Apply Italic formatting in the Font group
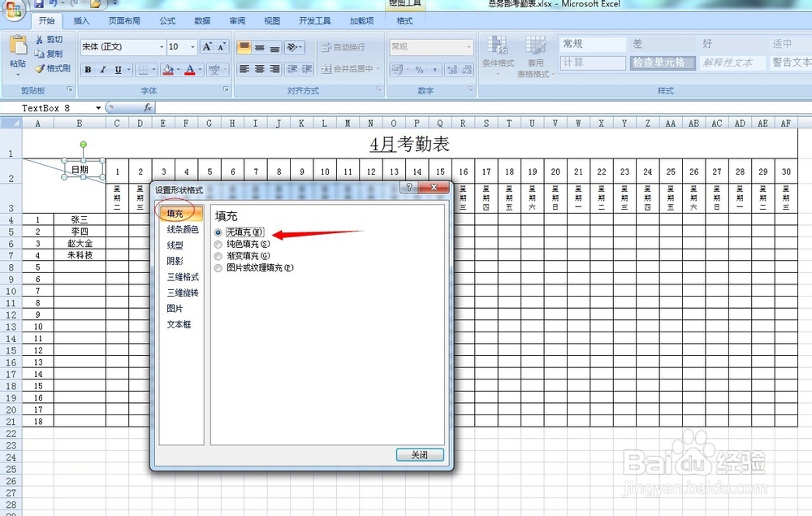The height and width of the screenshot is (516, 812). (x=103, y=71)
